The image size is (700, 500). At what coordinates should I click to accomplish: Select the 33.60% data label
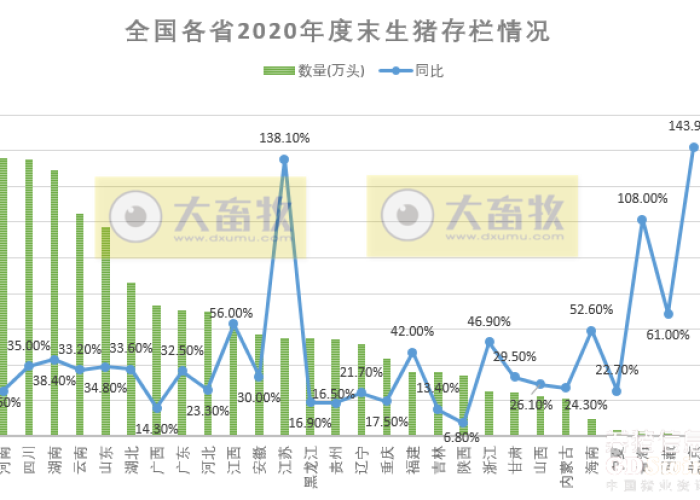(131, 348)
